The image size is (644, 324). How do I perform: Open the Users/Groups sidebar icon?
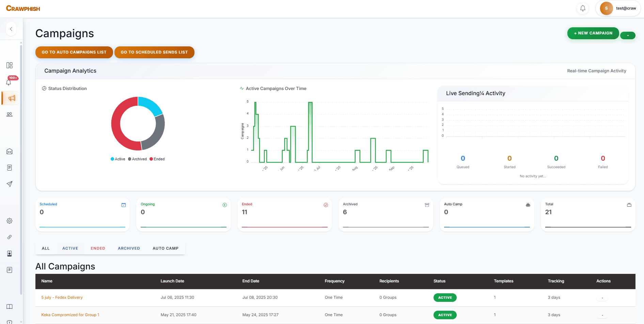coord(10,114)
